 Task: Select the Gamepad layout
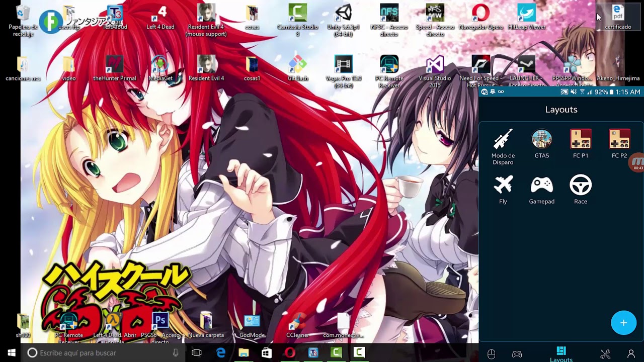point(542,189)
